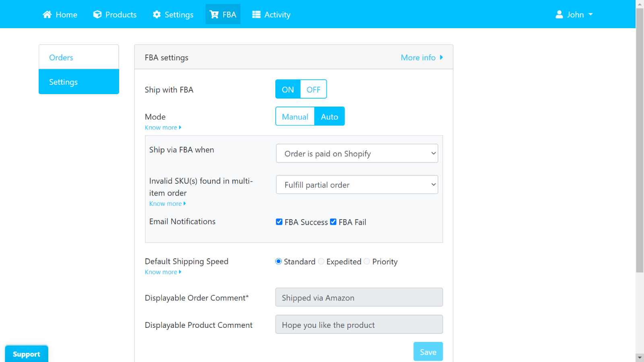
Task: Click the Home house icon
Action: (47, 14)
